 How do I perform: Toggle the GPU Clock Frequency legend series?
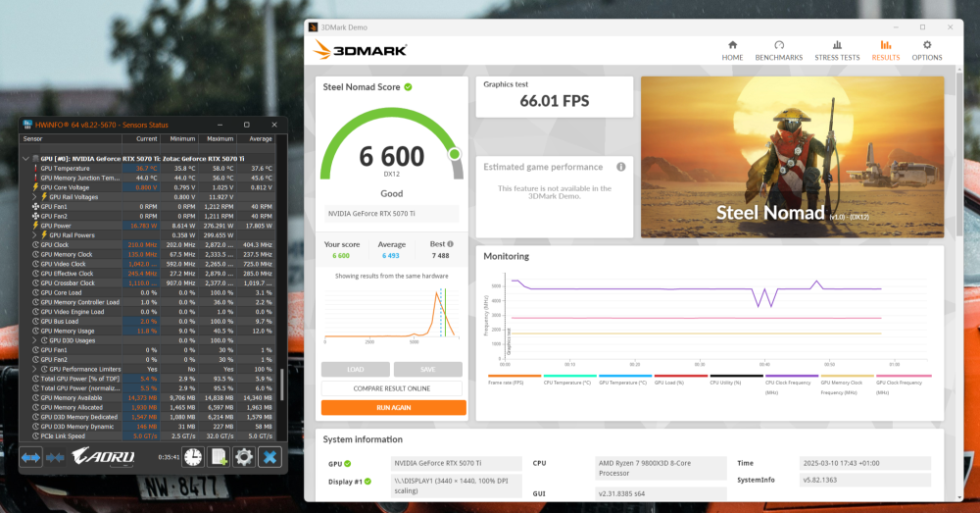(903, 385)
